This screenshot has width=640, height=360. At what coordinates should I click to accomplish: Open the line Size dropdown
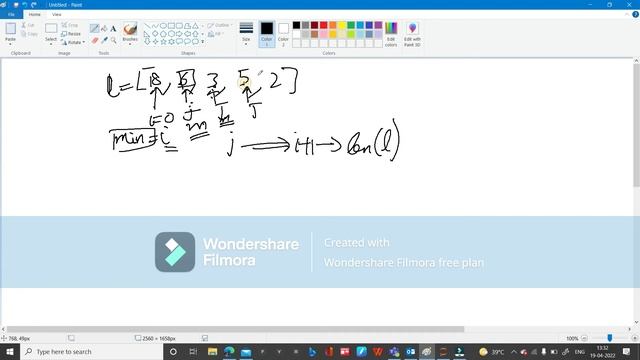point(246,33)
